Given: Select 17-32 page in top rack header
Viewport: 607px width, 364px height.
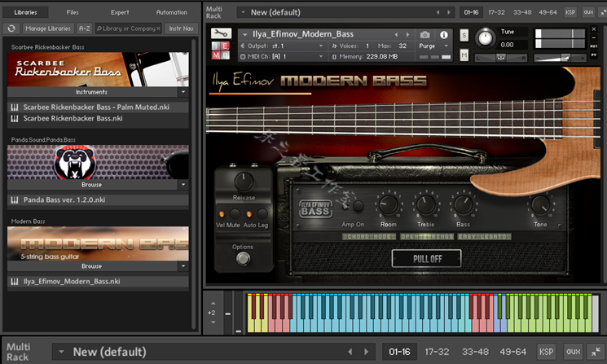Looking at the screenshot, I should [x=496, y=12].
